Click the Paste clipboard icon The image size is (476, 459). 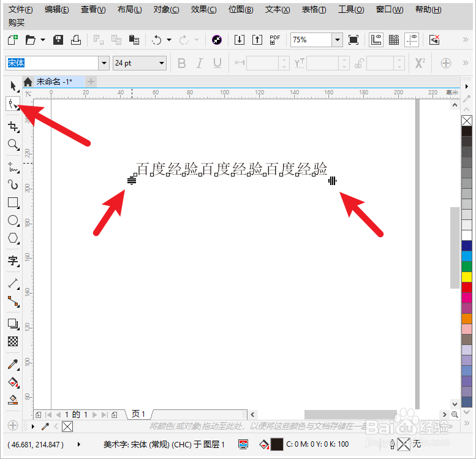click(134, 40)
